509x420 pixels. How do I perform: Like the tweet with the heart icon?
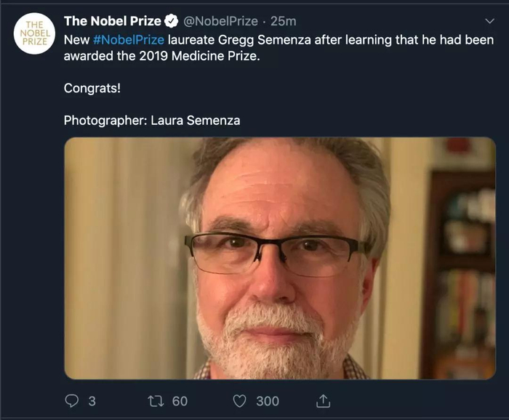click(x=240, y=400)
